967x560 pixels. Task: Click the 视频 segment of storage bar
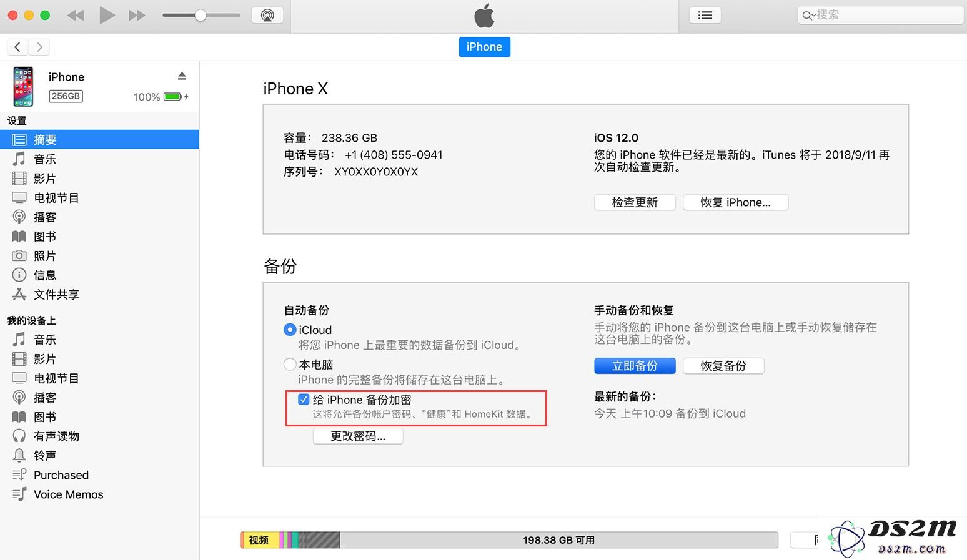coord(259,540)
